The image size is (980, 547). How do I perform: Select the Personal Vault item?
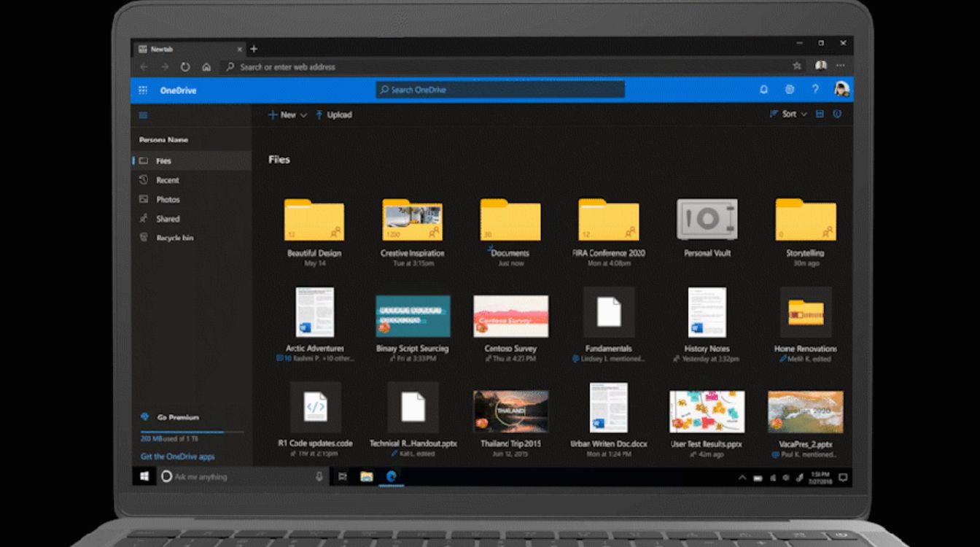pyautogui.click(x=705, y=219)
